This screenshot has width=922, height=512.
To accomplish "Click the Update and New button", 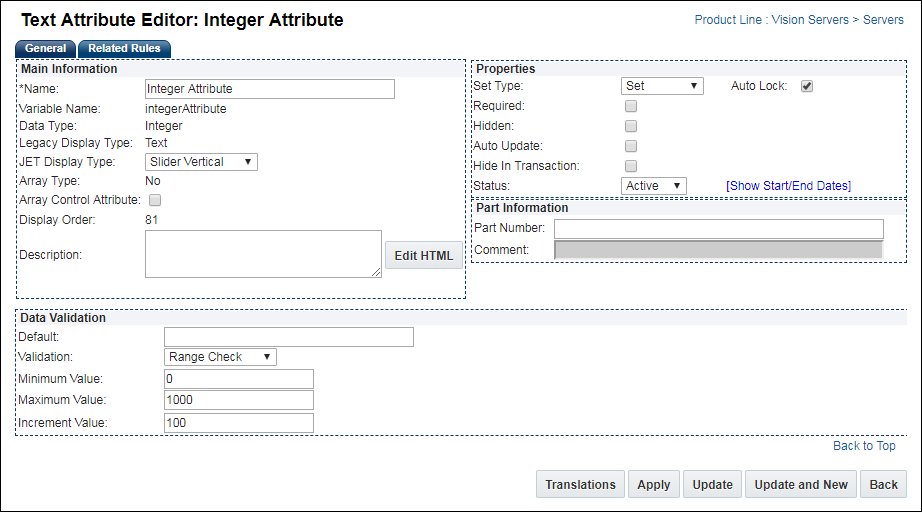I will pyautogui.click(x=801, y=484).
